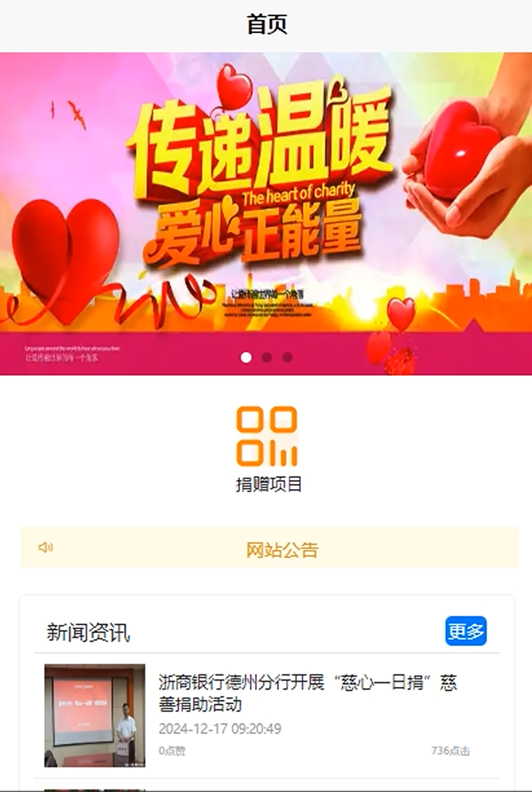Click the 首页 page title
Screen dimensions: 532x792
(x=267, y=24)
